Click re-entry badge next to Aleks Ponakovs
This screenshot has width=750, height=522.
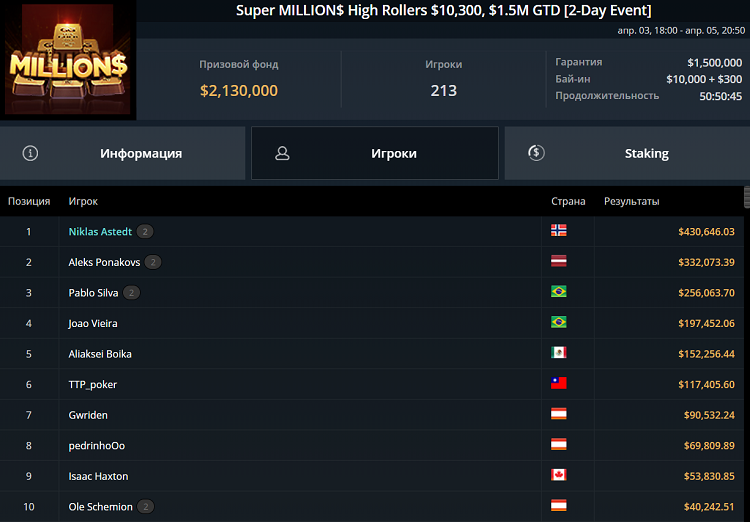click(152, 262)
